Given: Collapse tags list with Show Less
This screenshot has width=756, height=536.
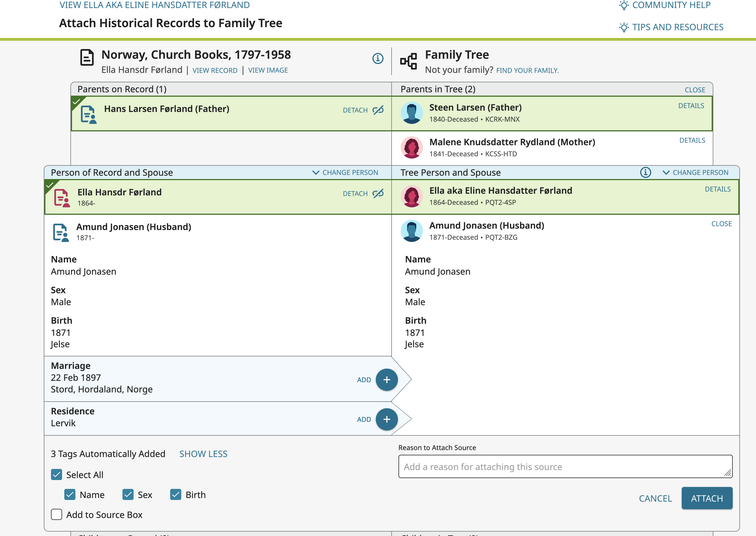Looking at the screenshot, I should [203, 454].
